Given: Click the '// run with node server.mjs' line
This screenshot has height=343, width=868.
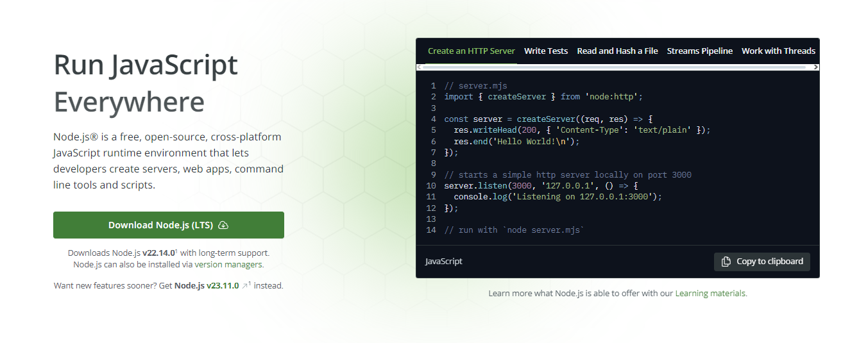Looking at the screenshot, I should (x=515, y=230).
